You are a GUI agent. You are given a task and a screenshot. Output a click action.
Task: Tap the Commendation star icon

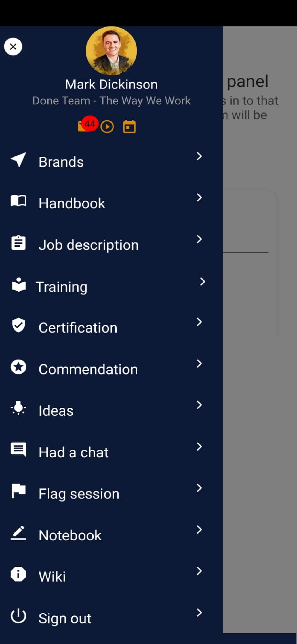[x=18, y=367]
